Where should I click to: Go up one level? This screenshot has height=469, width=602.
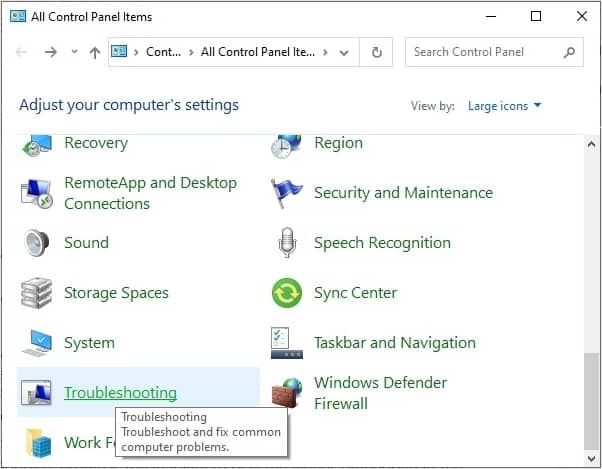pos(95,52)
